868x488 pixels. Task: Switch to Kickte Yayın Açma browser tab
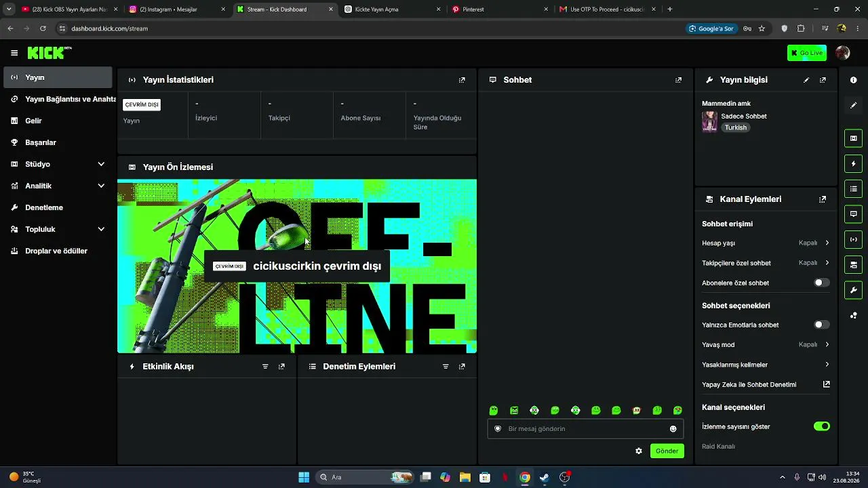[x=392, y=9]
